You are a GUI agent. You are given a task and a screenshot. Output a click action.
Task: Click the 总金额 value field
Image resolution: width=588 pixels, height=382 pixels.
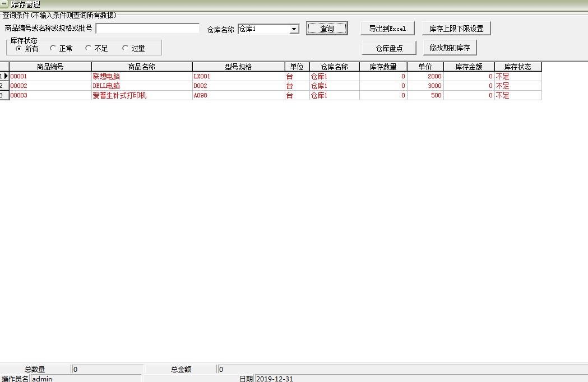coord(402,369)
